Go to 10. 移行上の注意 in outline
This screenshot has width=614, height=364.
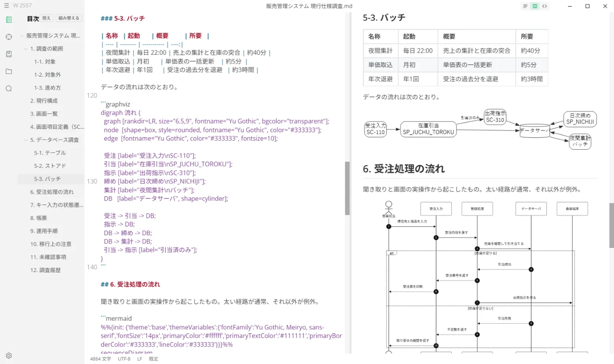(x=50, y=244)
